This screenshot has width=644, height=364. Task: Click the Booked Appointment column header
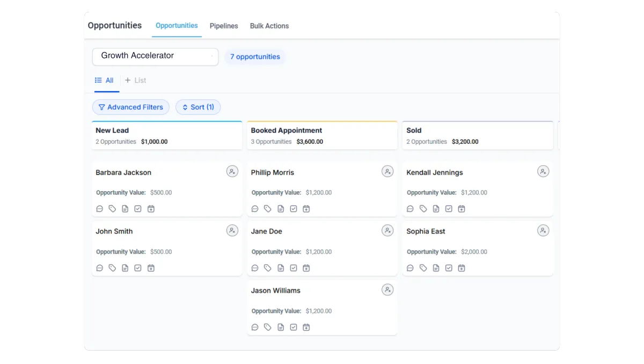(322, 135)
